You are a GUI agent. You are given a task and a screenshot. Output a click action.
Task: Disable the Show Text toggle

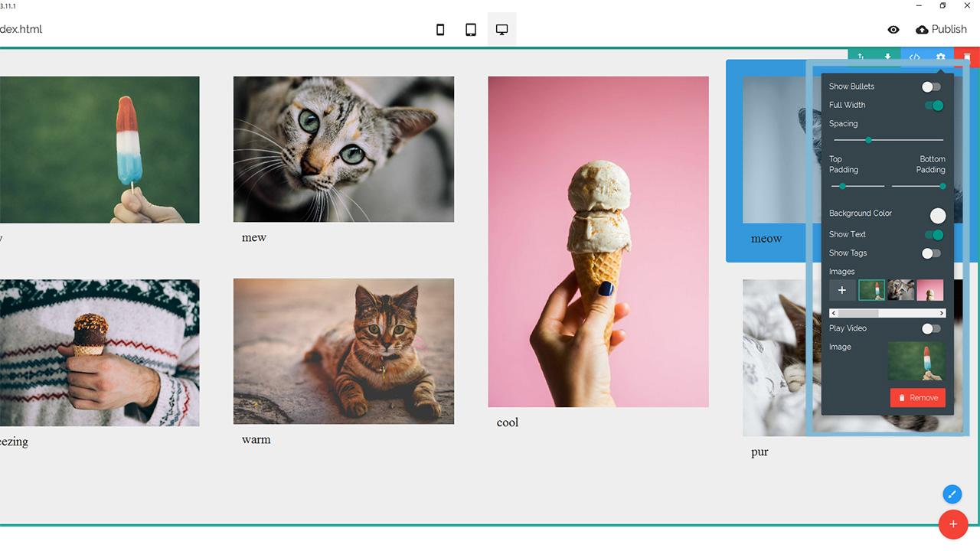933,235
